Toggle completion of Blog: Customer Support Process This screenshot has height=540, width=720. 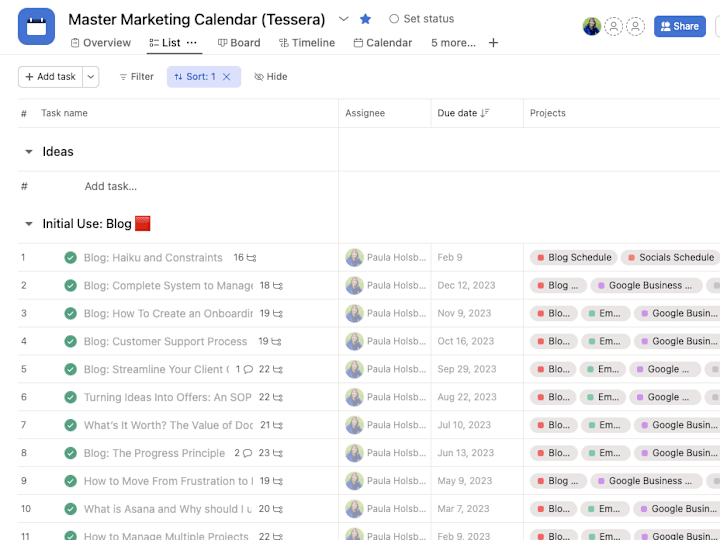point(70,341)
